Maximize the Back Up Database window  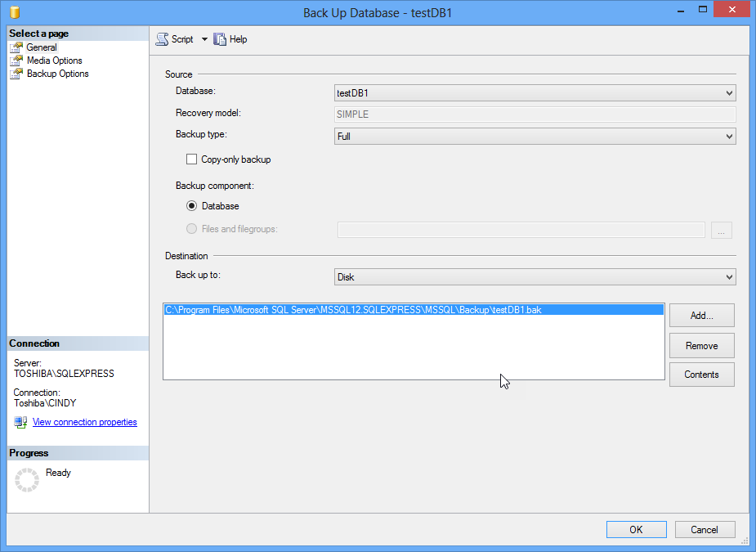click(x=703, y=10)
